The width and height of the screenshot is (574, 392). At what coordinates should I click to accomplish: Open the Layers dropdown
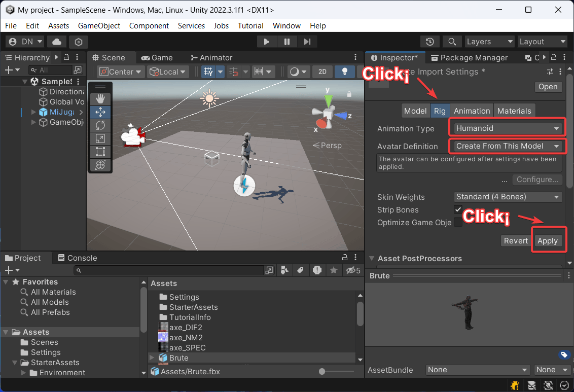tap(489, 42)
